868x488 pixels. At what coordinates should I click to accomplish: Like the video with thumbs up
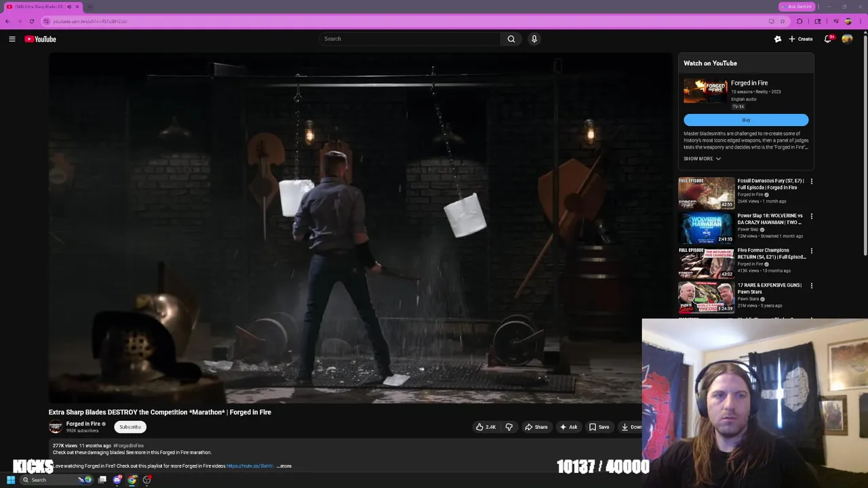pos(486,427)
